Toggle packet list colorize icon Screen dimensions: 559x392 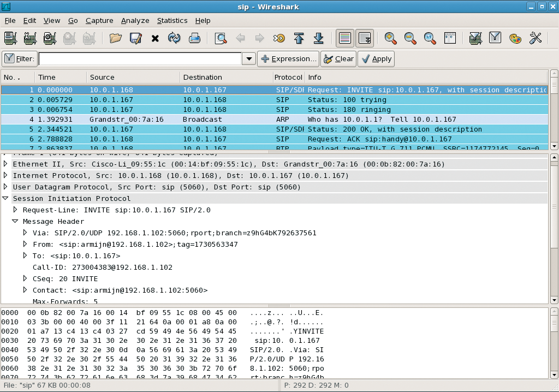(x=345, y=38)
